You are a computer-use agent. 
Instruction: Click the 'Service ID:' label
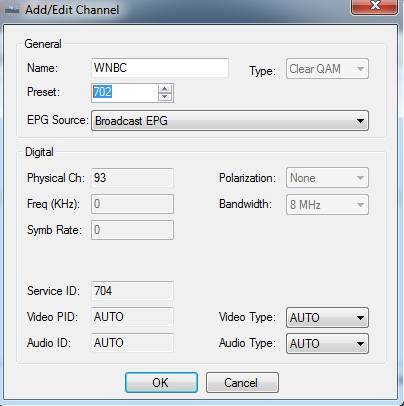[x=53, y=291]
